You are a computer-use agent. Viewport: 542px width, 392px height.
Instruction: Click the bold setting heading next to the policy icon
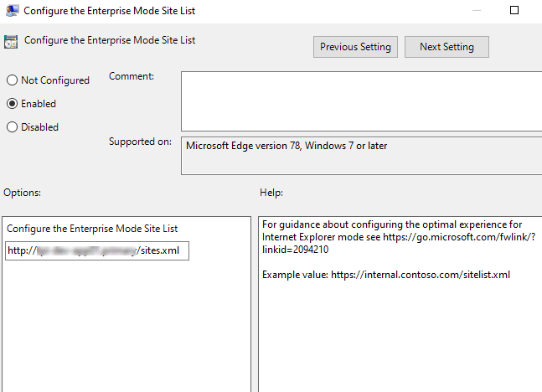click(110, 40)
